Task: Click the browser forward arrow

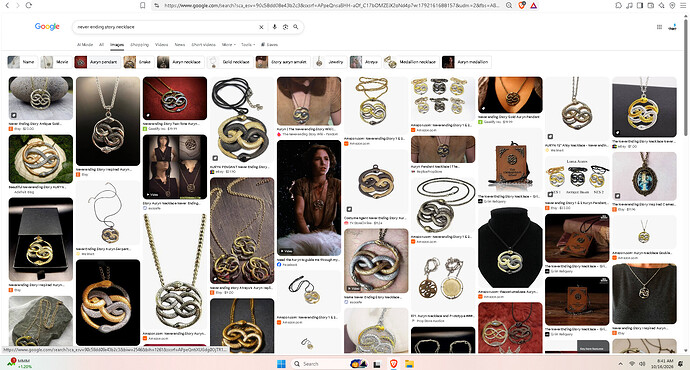Action: pyautogui.click(x=18, y=5)
